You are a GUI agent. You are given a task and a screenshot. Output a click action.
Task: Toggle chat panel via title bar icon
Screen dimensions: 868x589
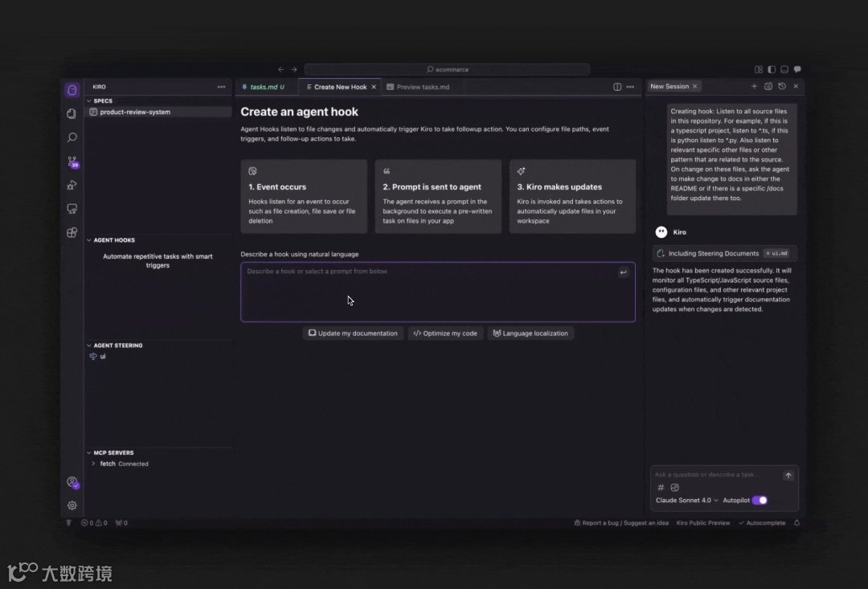[x=798, y=70]
